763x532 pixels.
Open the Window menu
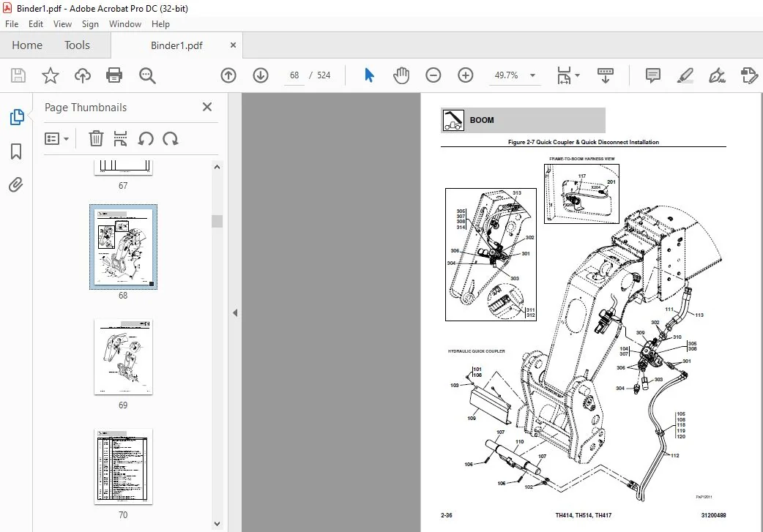tap(125, 24)
